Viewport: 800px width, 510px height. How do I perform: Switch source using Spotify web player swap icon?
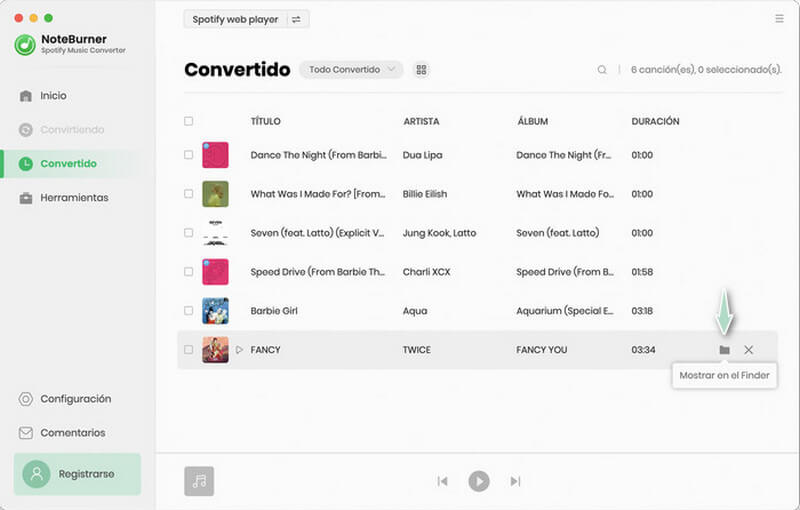[296, 19]
